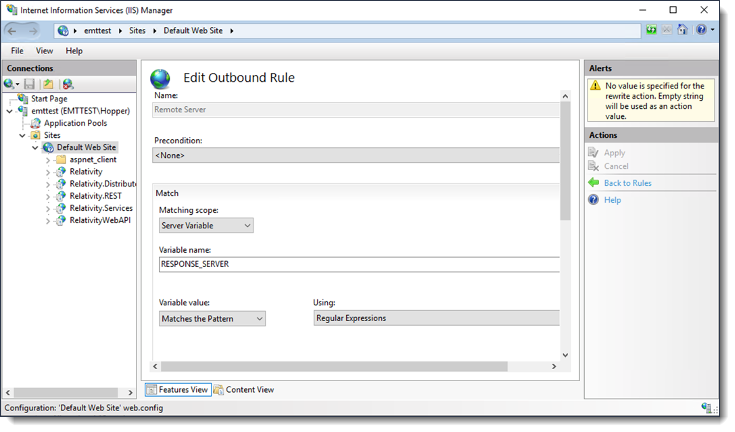Click the Cancel action icon
The image size is (735, 432).
[x=593, y=166]
